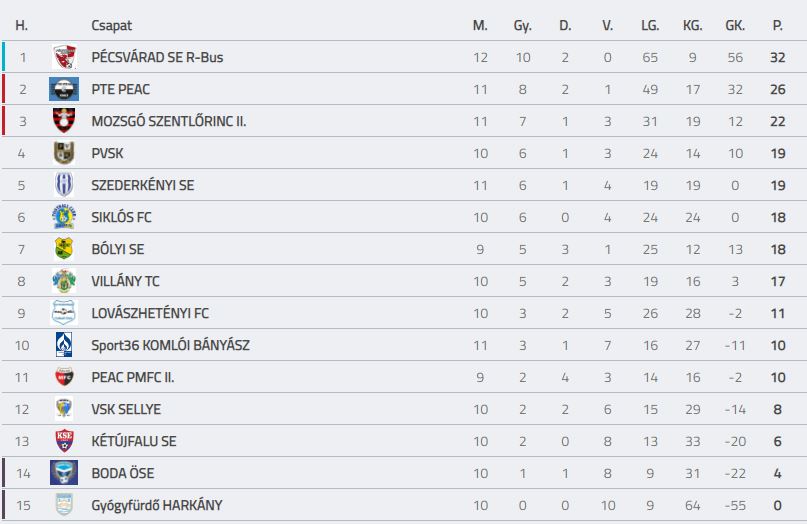Sort standings by the GK. column header
Screen dimensions: 807x524
(735, 25)
